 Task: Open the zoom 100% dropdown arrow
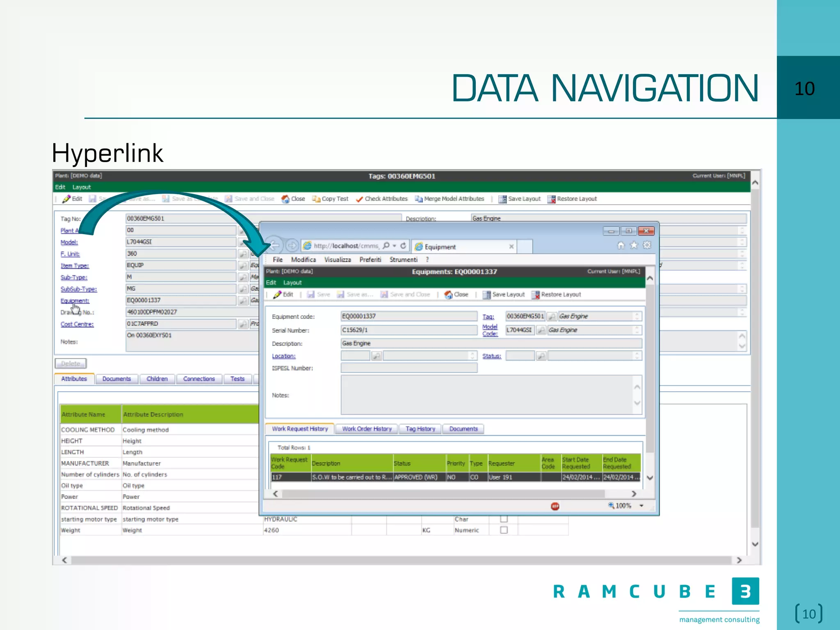pyautogui.click(x=641, y=506)
